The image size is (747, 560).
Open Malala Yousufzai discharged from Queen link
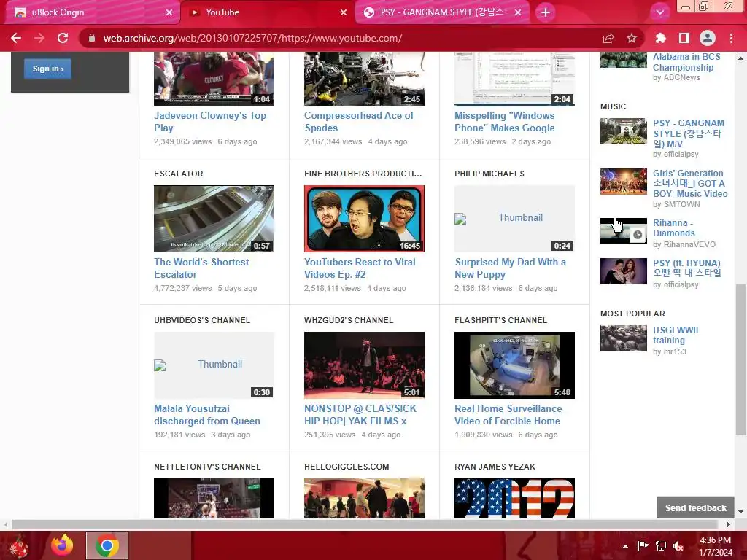click(206, 415)
